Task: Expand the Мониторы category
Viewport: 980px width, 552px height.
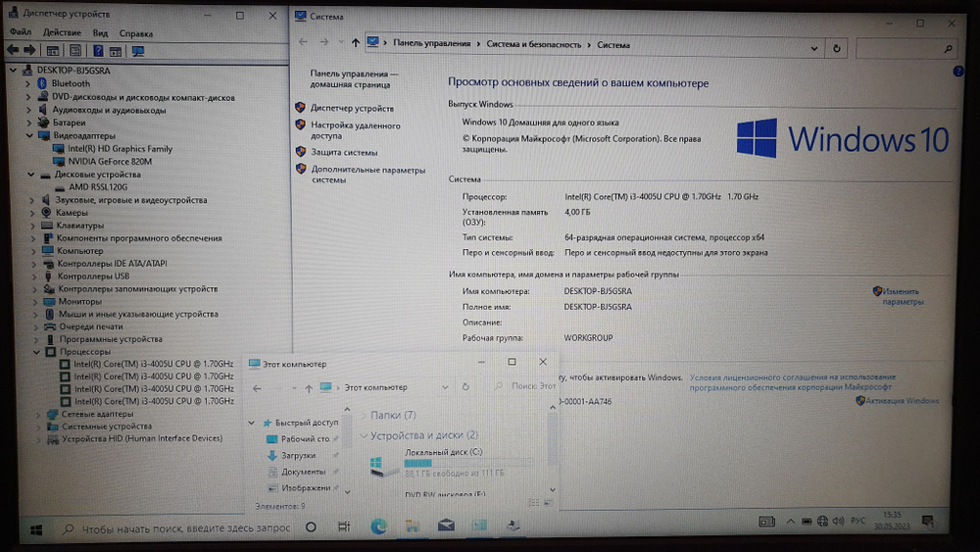Action: pyautogui.click(x=35, y=301)
